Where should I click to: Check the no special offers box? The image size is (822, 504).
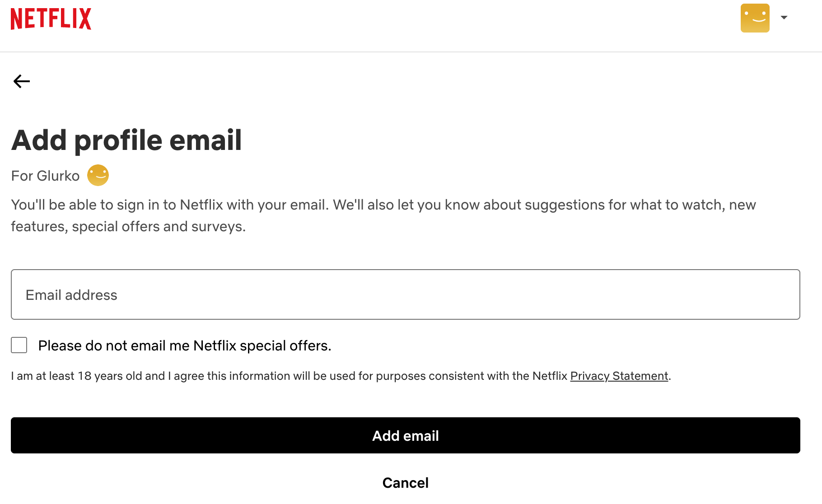[19, 345]
